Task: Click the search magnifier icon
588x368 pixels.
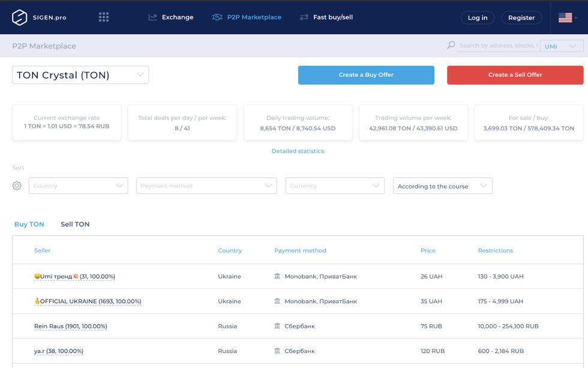Action: (x=451, y=46)
